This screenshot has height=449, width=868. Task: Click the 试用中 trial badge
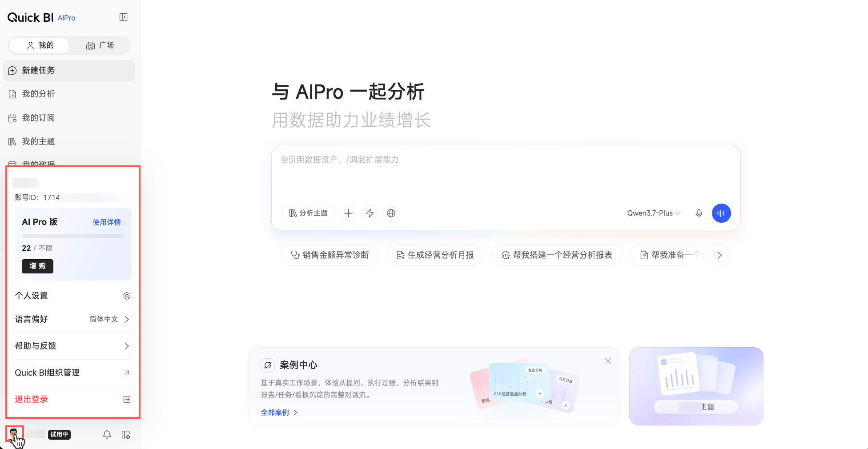[x=59, y=435]
